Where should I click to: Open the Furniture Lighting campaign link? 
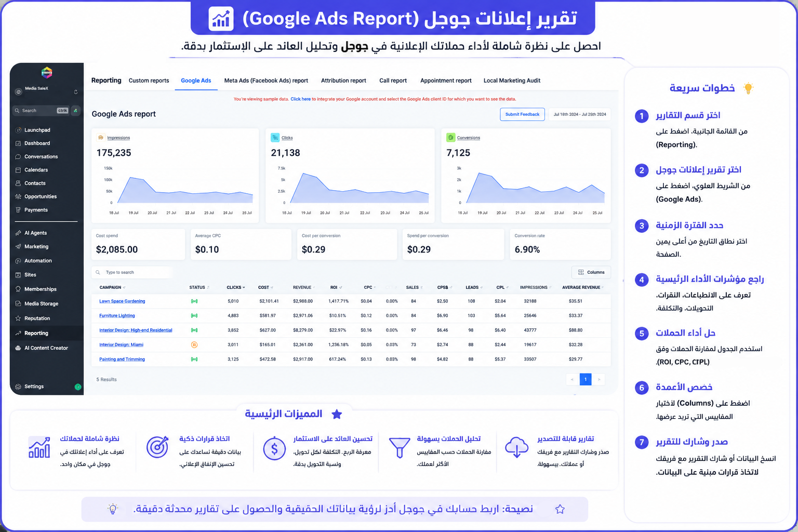tap(117, 316)
